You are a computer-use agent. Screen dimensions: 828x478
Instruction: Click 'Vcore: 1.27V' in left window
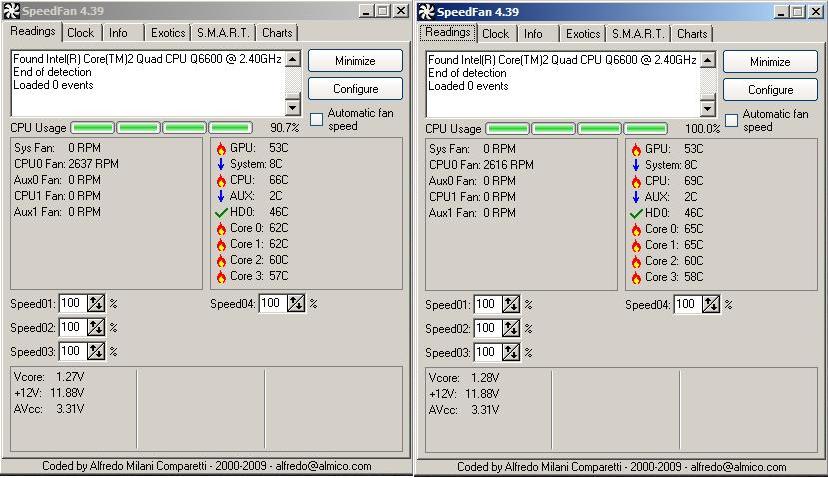pyautogui.click(x=49, y=377)
